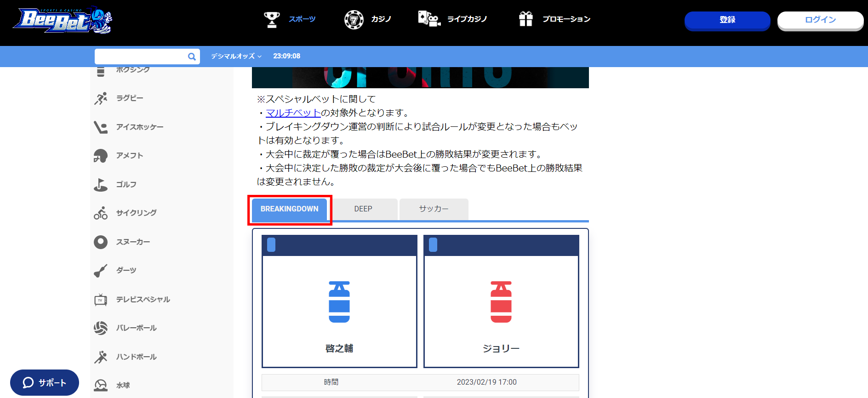
Task: Click the live casino camera icon
Action: click(x=429, y=19)
